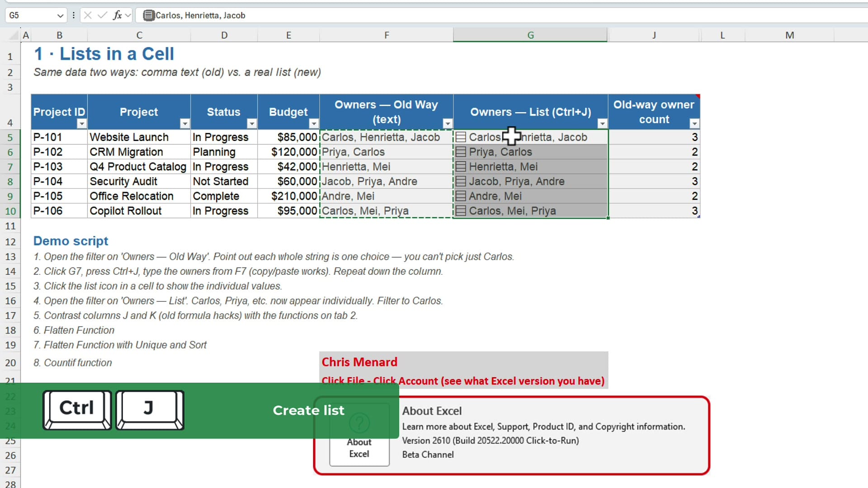Open the Owners — List filter dropdown

pos(602,123)
